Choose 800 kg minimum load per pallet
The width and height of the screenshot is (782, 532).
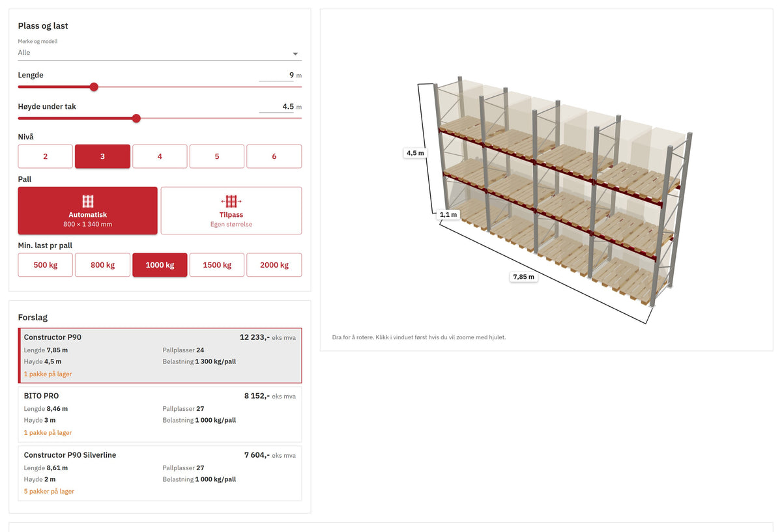pyautogui.click(x=102, y=265)
